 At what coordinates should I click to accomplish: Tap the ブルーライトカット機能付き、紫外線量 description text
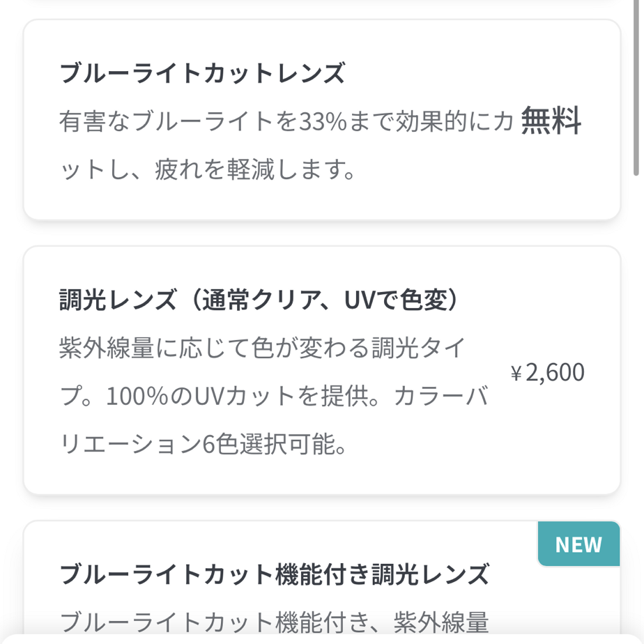pyautogui.click(x=275, y=621)
